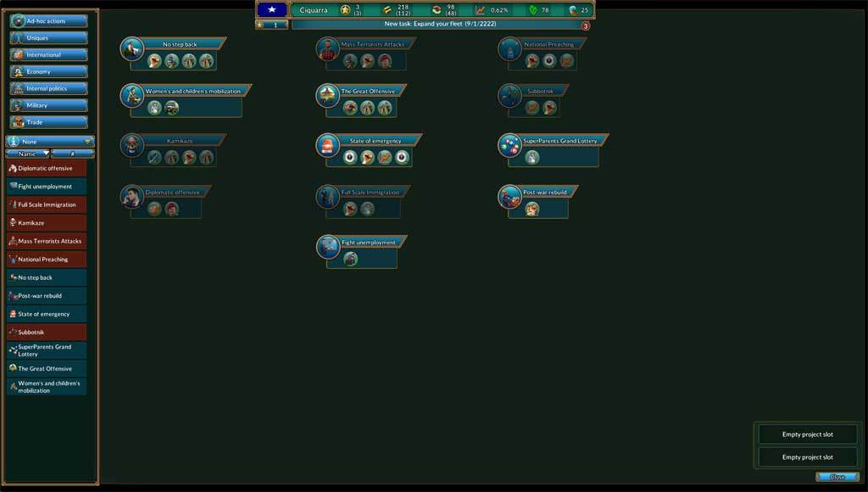Viewport: 868px width, 492px height.
Task: Click the green shield icon beside 78
Action: click(x=533, y=10)
